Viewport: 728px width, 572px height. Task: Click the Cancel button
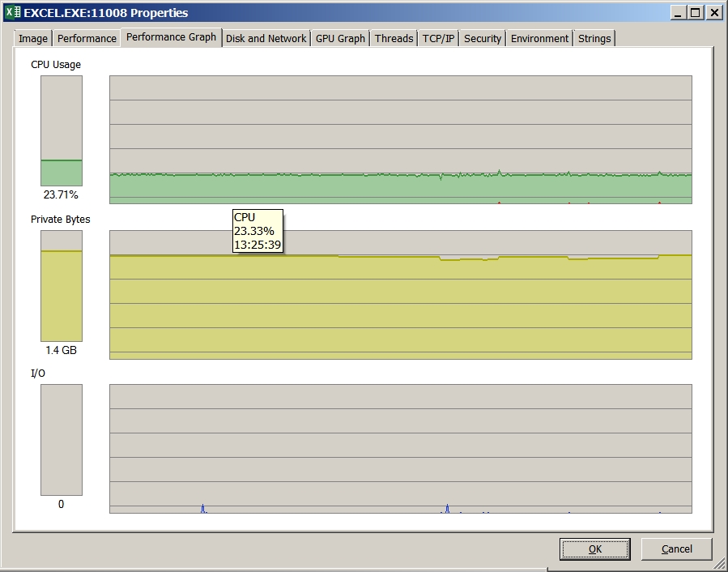(x=676, y=549)
